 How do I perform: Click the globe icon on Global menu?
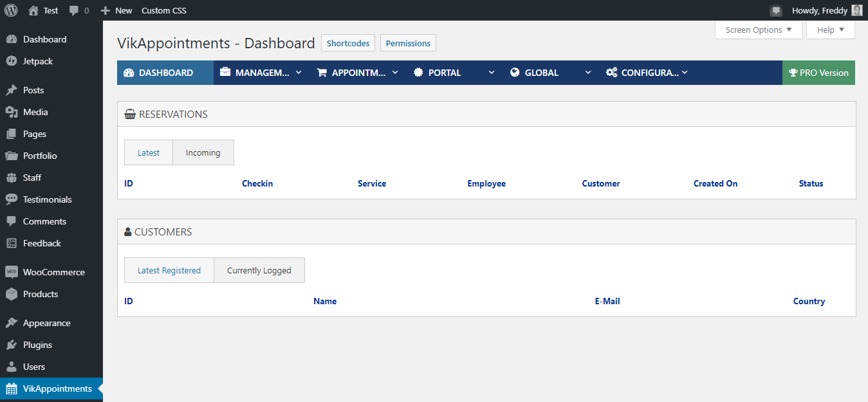point(515,73)
